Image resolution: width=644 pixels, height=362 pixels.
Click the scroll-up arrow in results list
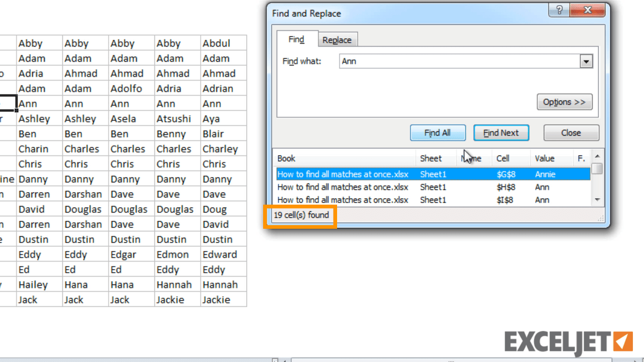click(597, 156)
